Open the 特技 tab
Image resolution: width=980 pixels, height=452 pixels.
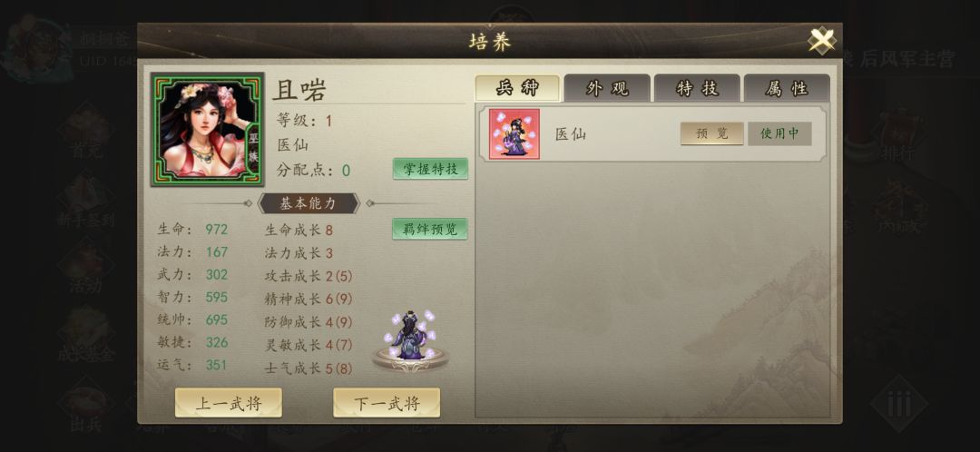tap(697, 89)
